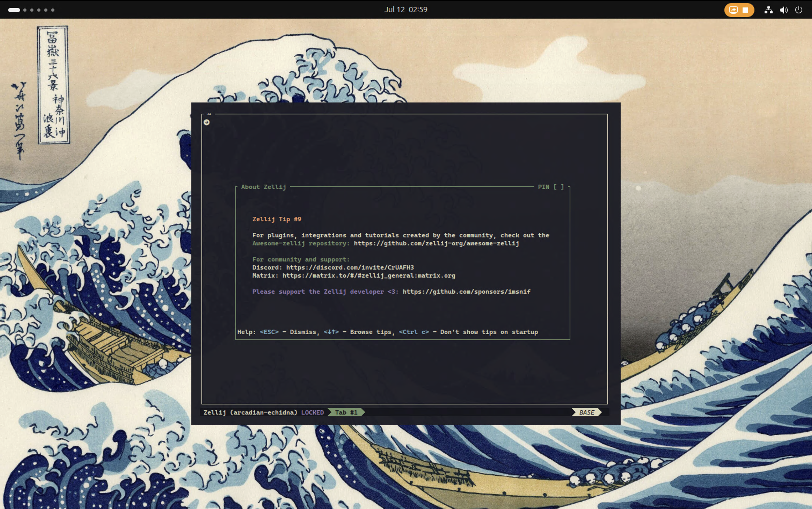
Task: Open the Matrix zellij_general link
Action: tap(369, 275)
